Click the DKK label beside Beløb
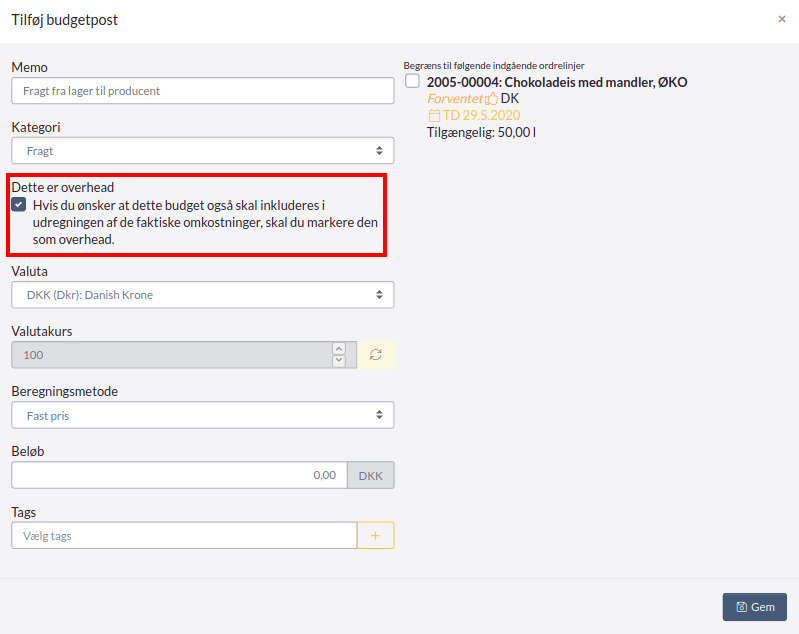This screenshot has width=799, height=634. (x=371, y=475)
